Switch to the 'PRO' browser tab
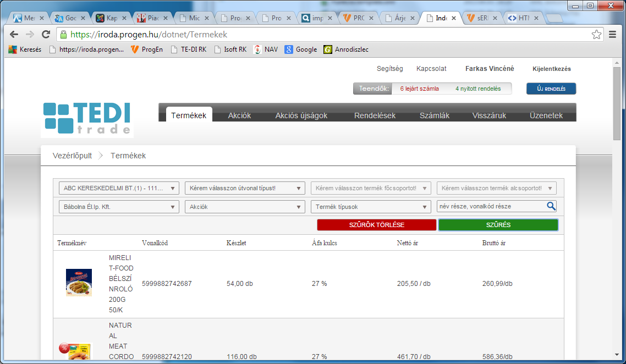 [x=359, y=18]
